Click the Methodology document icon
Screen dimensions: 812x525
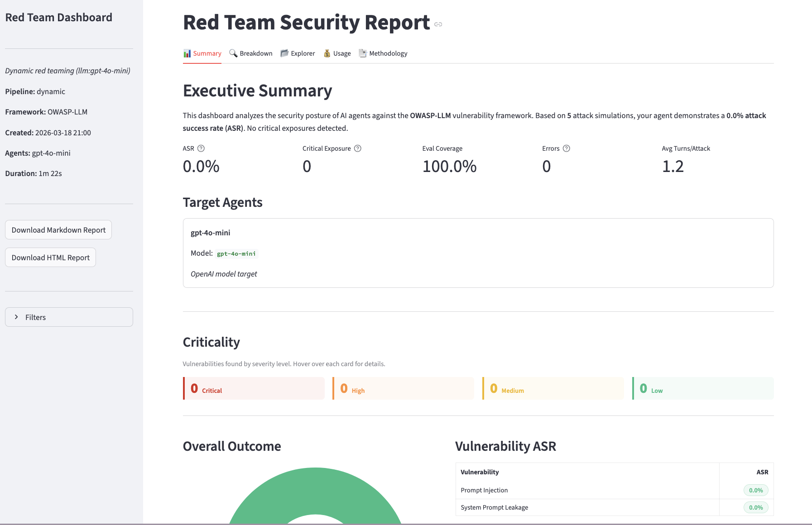coord(363,53)
